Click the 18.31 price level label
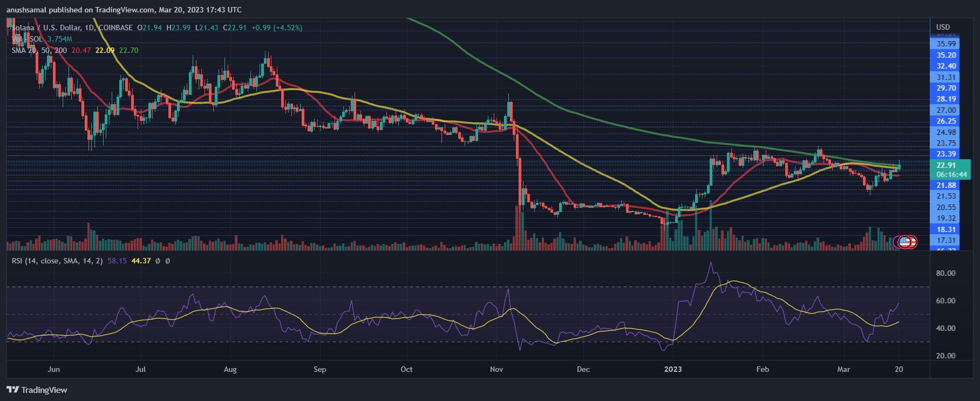 coord(946,229)
